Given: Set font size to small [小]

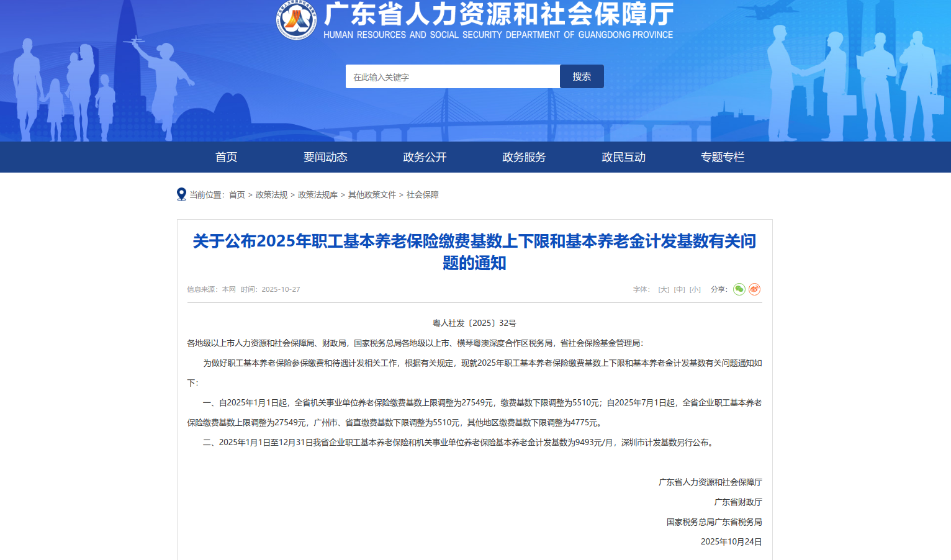Looking at the screenshot, I should click(x=695, y=289).
